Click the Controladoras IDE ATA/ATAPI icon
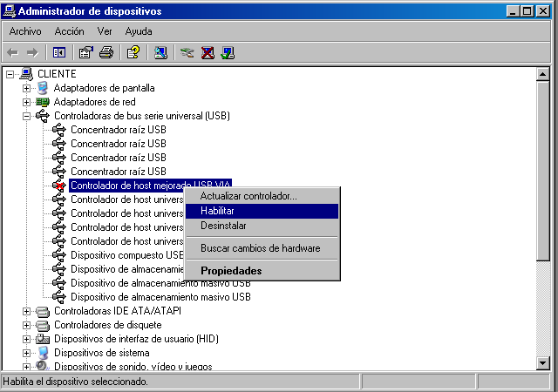This screenshot has width=558, height=392. 43,311
